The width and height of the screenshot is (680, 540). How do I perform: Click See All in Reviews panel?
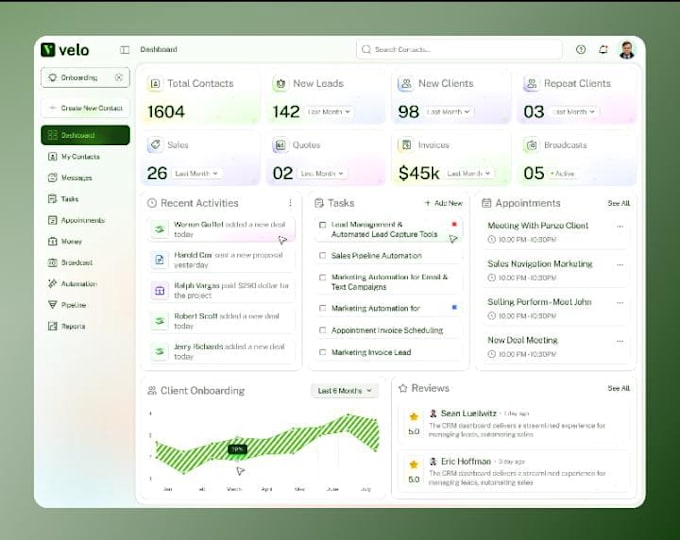619,388
